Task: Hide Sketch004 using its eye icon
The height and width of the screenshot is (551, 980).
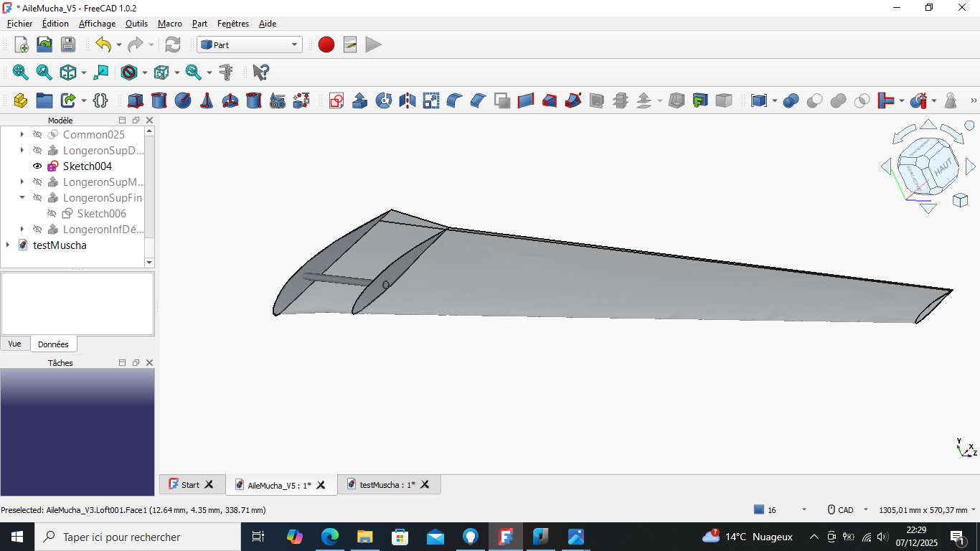Action: point(37,166)
